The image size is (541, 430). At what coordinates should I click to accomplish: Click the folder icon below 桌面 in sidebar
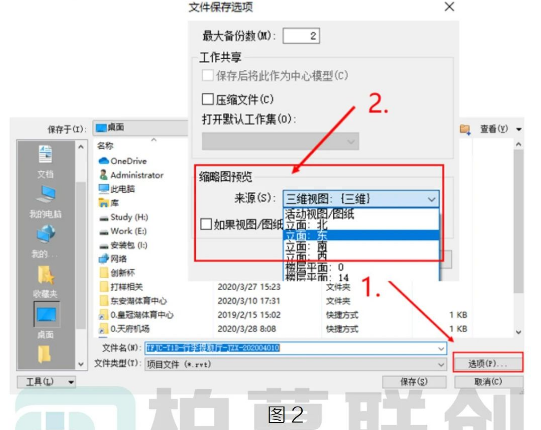pyautogui.click(x=45, y=354)
